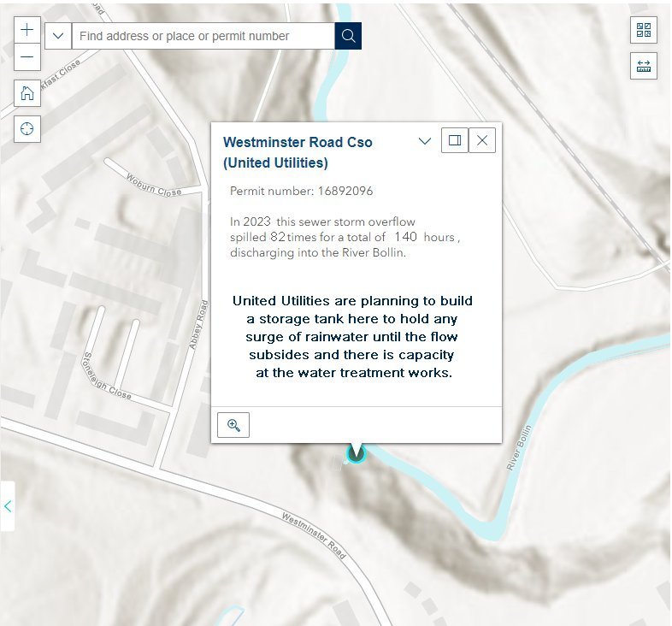Dock the popup panel

click(x=455, y=140)
